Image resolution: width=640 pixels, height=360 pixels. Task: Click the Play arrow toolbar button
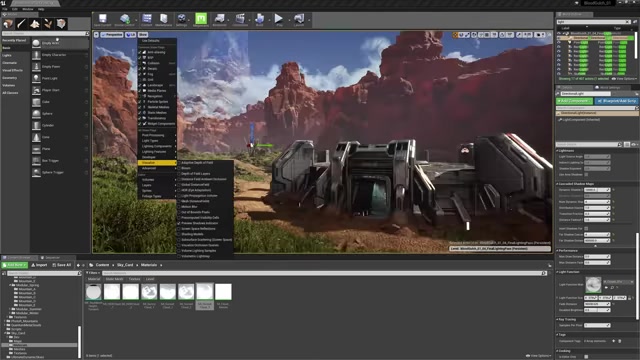[279, 20]
